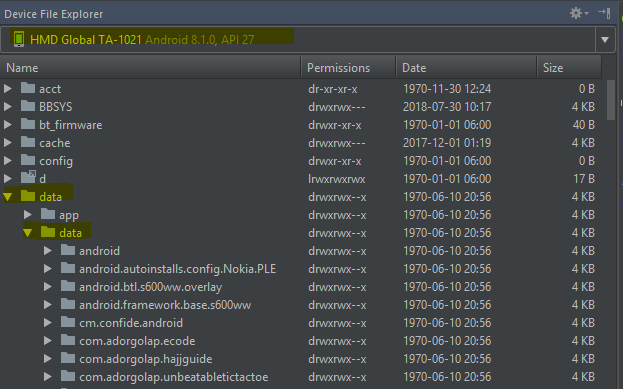Click the d symlink folder icon
The width and height of the screenshot is (623, 389).
(28, 177)
